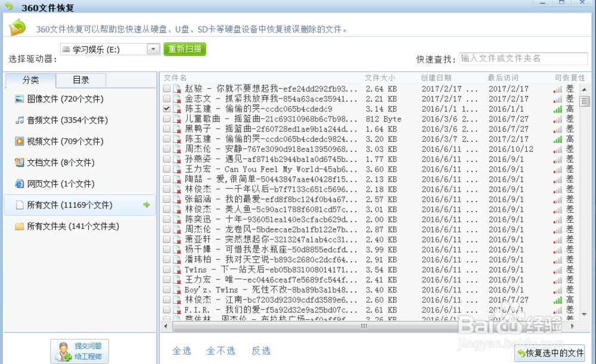Screen dimensions: 596x364
Task: Open the drive selection dropdown arrow
Action: point(153,49)
